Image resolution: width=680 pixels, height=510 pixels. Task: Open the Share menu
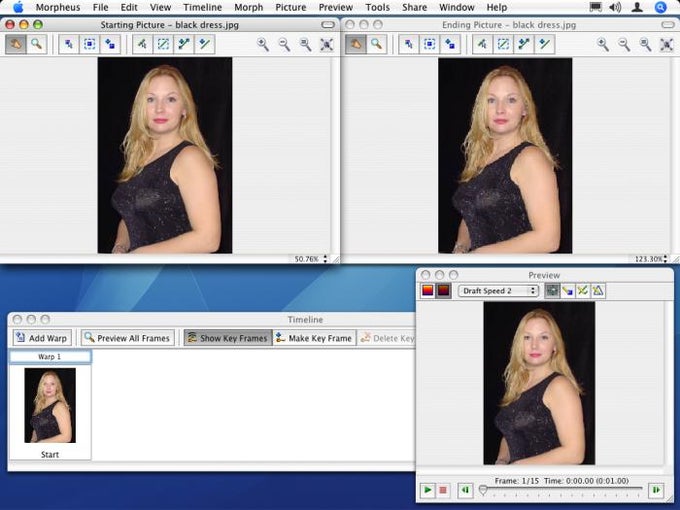point(414,7)
